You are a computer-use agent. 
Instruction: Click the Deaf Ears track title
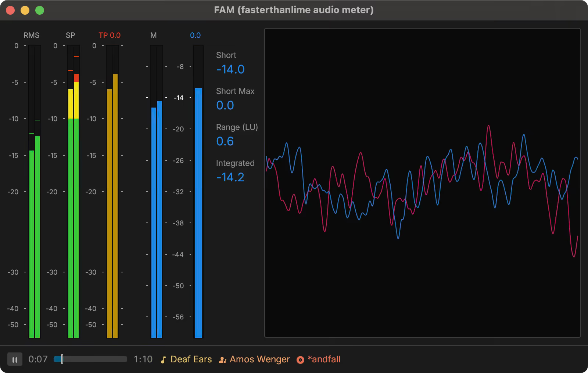[x=191, y=359]
